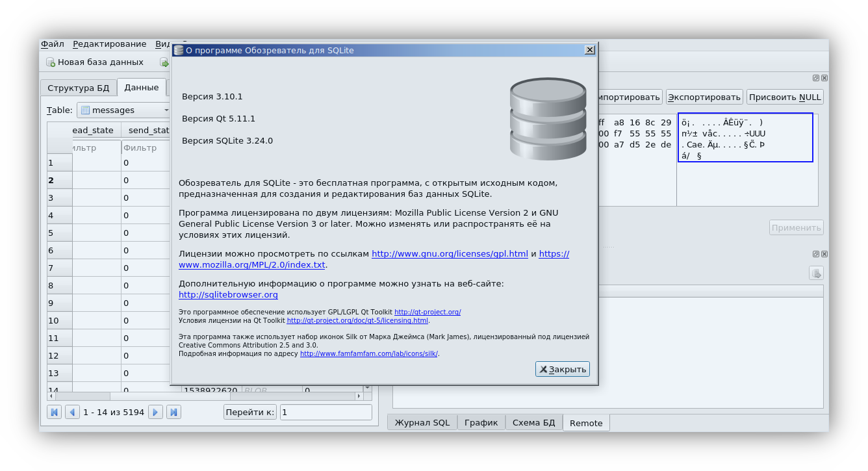Switch to the Remote tab
Image resolution: width=868 pixels, height=471 pixels.
(585, 422)
